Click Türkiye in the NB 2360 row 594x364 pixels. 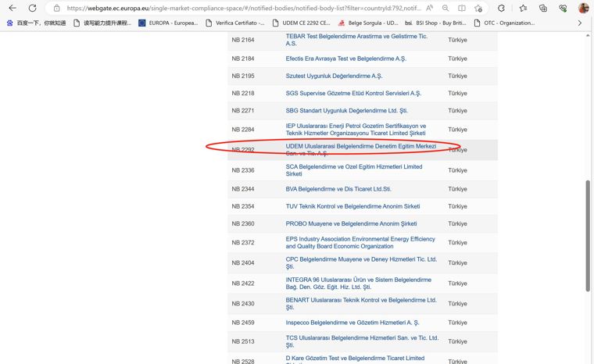click(x=457, y=224)
